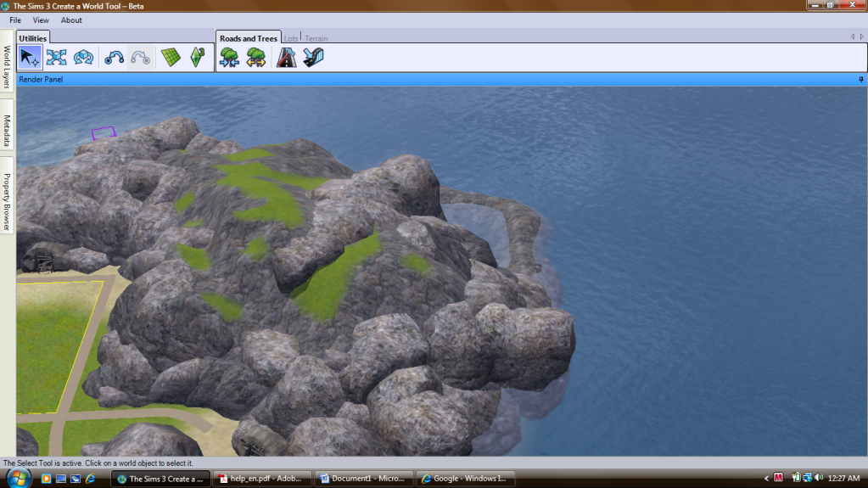Switch to the Terrain tab
Screen dimensions: 868x488
(316, 38)
